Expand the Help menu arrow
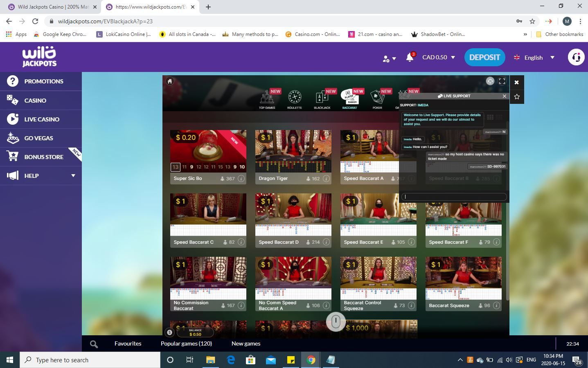This screenshot has width=588, height=368. pos(73,175)
